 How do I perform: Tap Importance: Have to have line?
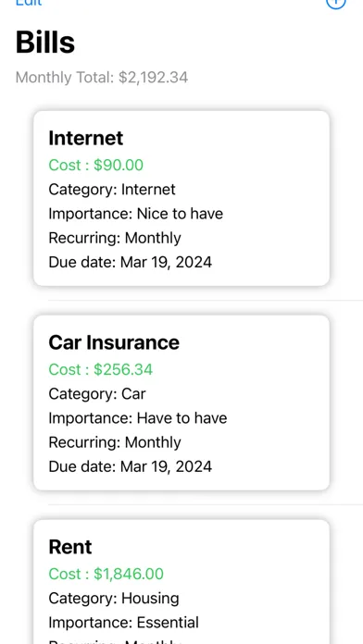(x=138, y=418)
